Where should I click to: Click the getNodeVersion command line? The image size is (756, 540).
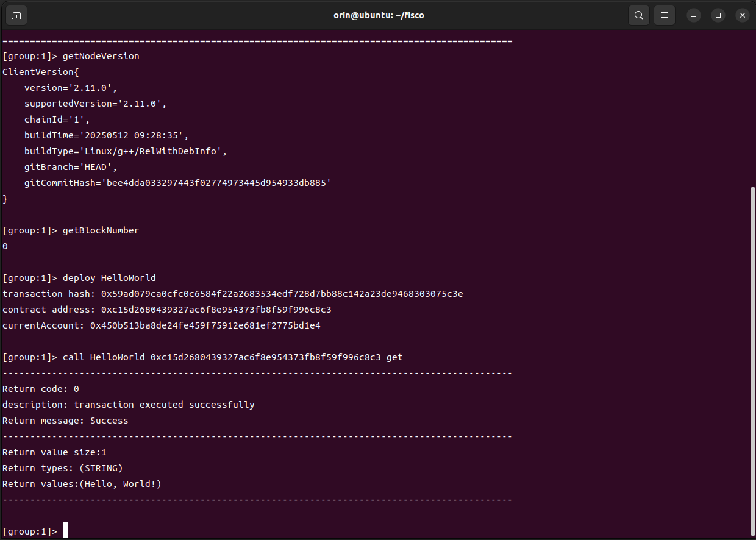(71, 56)
